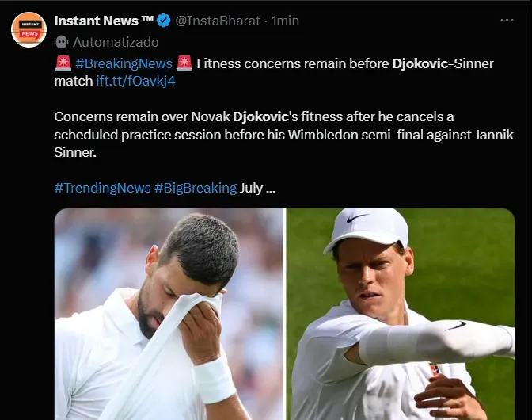The width and height of the screenshot is (532, 420).
Task: Open the #TrendingNews hashtag
Action: [102, 188]
